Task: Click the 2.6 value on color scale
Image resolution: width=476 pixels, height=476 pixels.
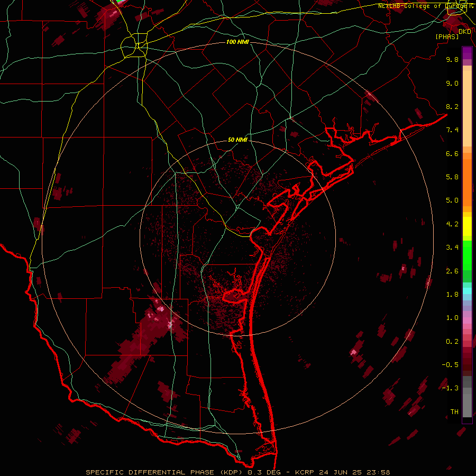Action: (452, 271)
